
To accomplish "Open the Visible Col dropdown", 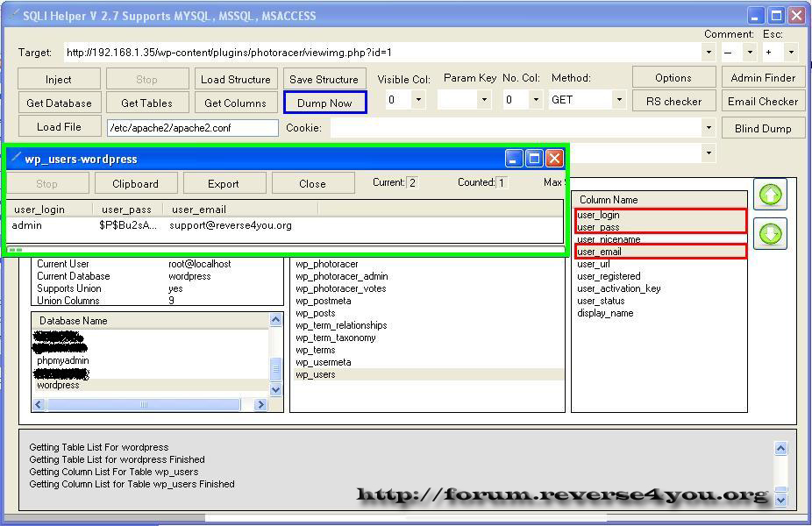I will pyautogui.click(x=418, y=99).
